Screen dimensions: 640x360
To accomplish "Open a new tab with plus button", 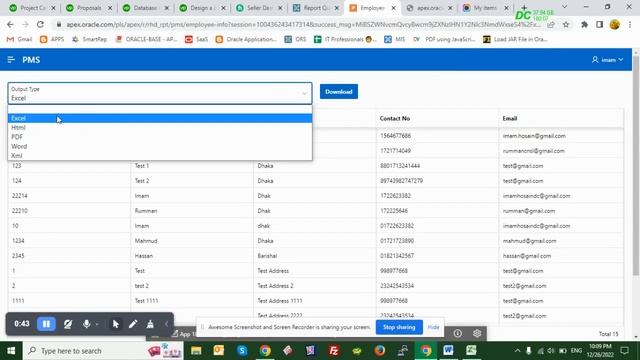I will 524,7.
